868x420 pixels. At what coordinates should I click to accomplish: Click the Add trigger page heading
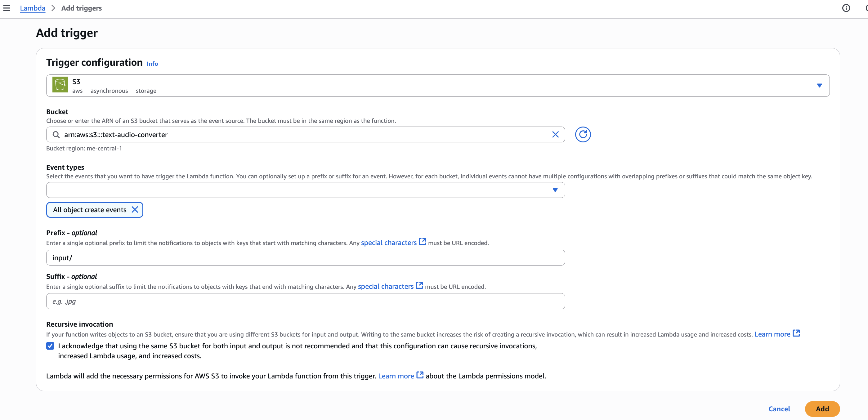(67, 33)
